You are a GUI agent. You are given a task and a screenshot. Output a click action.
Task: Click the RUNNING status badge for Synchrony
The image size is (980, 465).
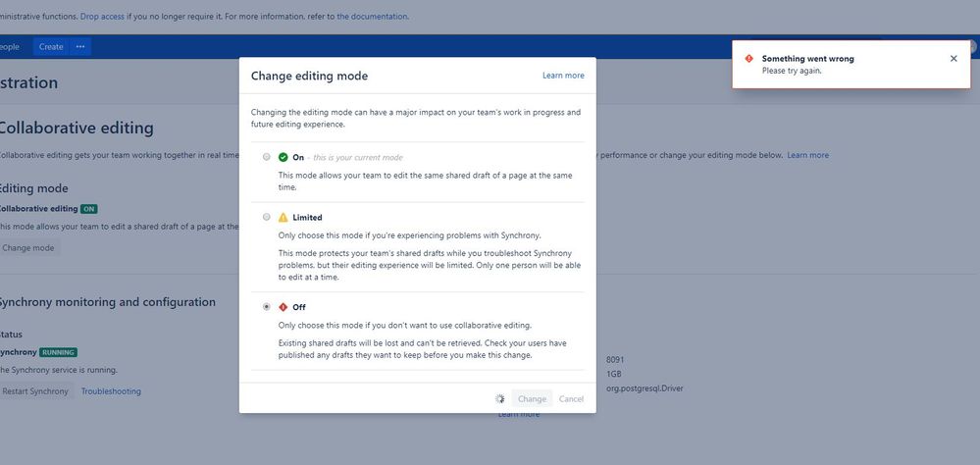pos(58,352)
